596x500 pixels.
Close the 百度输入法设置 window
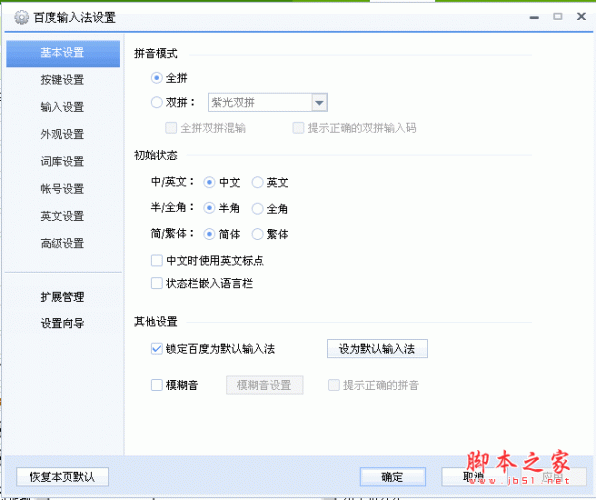(x=581, y=16)
